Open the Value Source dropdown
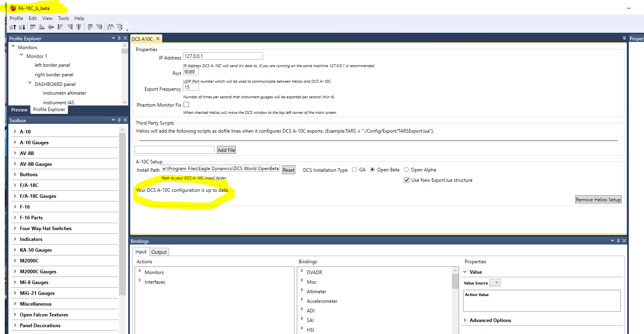 tap(495, 282)
